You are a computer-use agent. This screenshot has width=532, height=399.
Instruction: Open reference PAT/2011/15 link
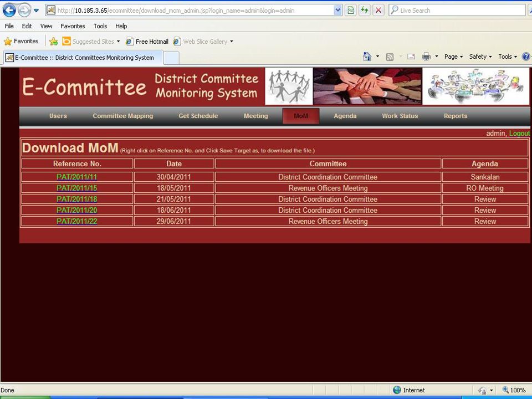pyautogui.click(x=76, y=188)
